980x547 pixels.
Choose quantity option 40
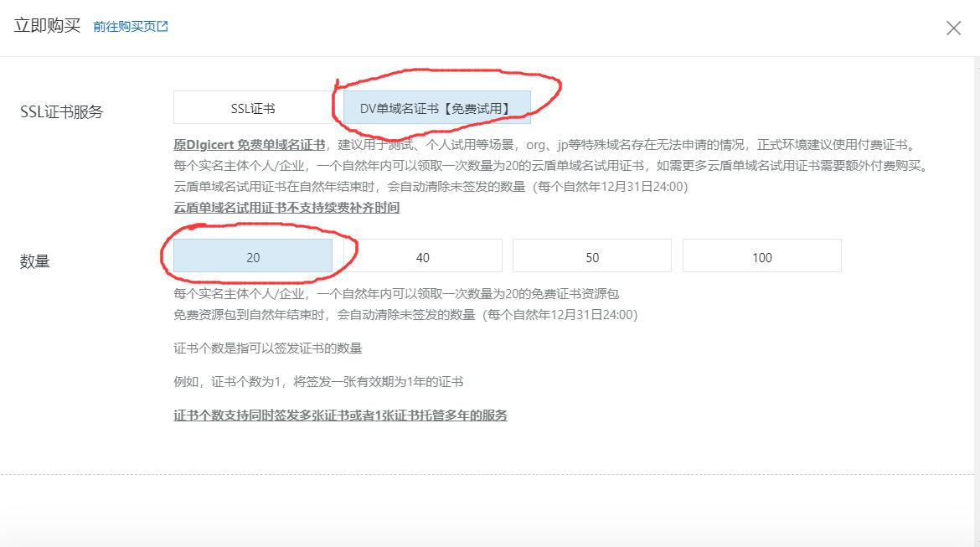422,255
